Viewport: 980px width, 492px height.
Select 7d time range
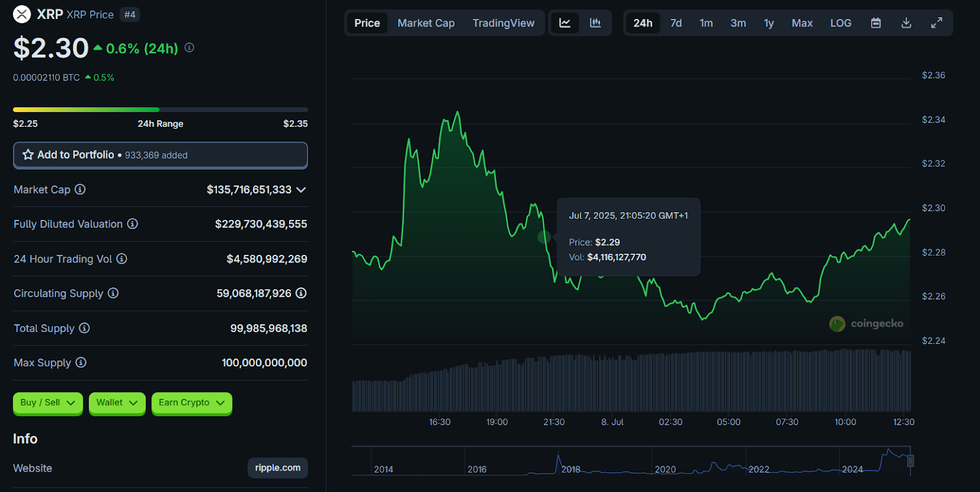click(x=676, y=23)
